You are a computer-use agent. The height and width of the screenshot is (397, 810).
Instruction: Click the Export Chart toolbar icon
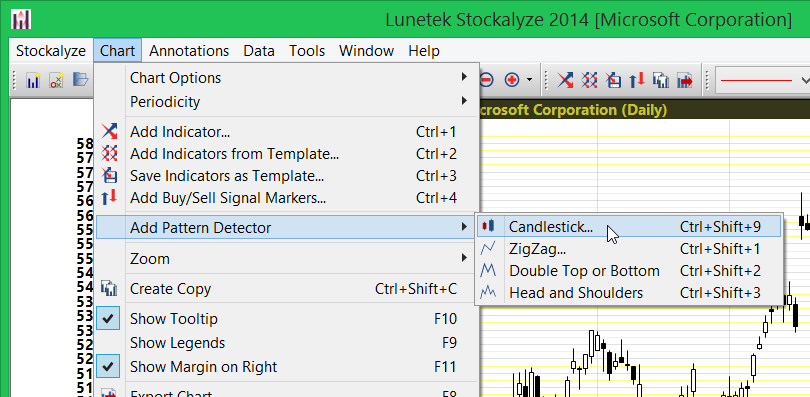point(684,80)
